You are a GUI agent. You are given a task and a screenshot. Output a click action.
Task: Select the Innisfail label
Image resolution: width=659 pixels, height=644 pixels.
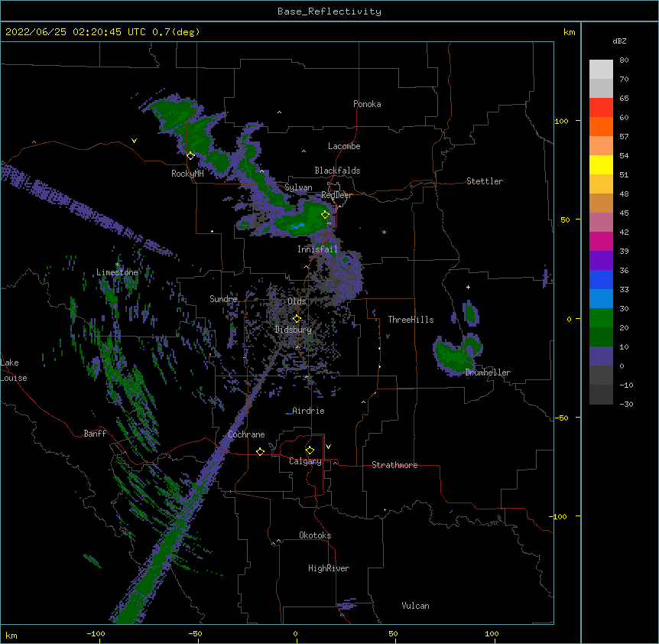click(x=317, y=249)
